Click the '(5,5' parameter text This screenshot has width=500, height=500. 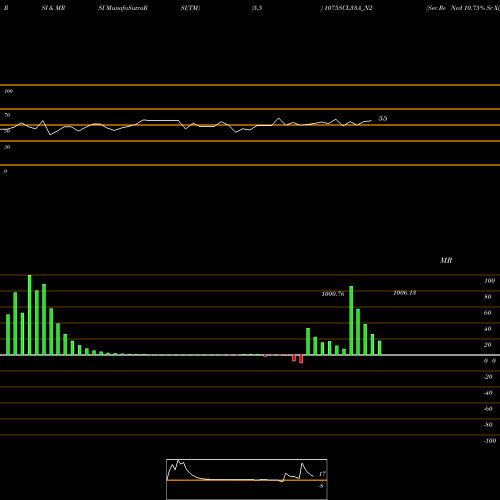257,8
